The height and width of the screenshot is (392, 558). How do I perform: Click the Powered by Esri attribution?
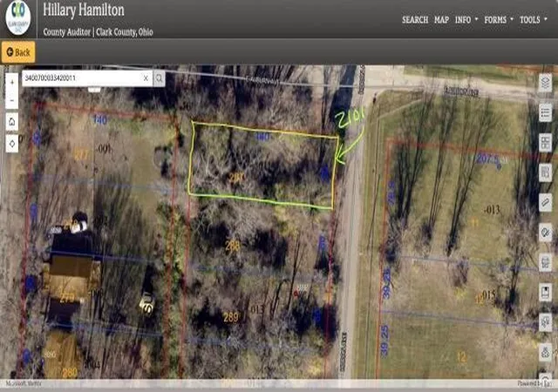pyautogui.click(x=534, y=383)
